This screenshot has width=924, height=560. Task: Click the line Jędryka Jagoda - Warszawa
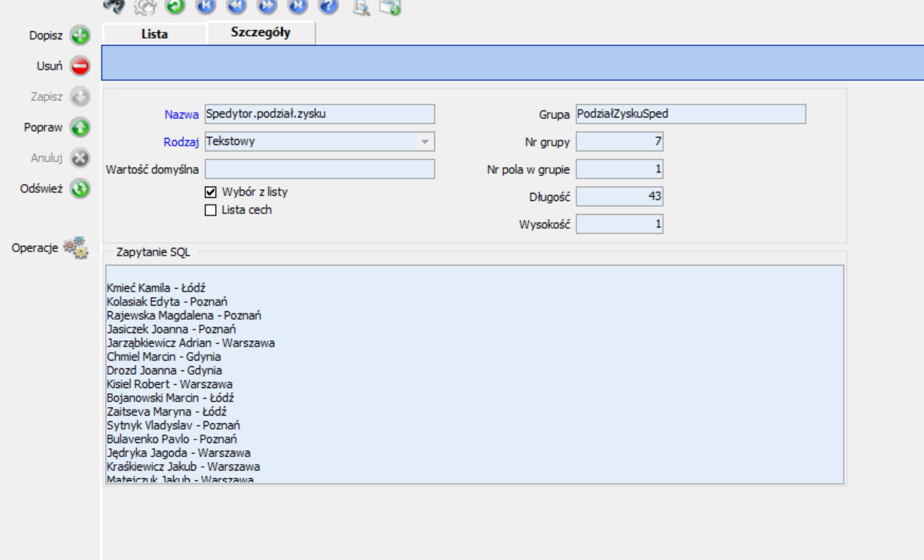pyautogui.click(x=178, y=453)
